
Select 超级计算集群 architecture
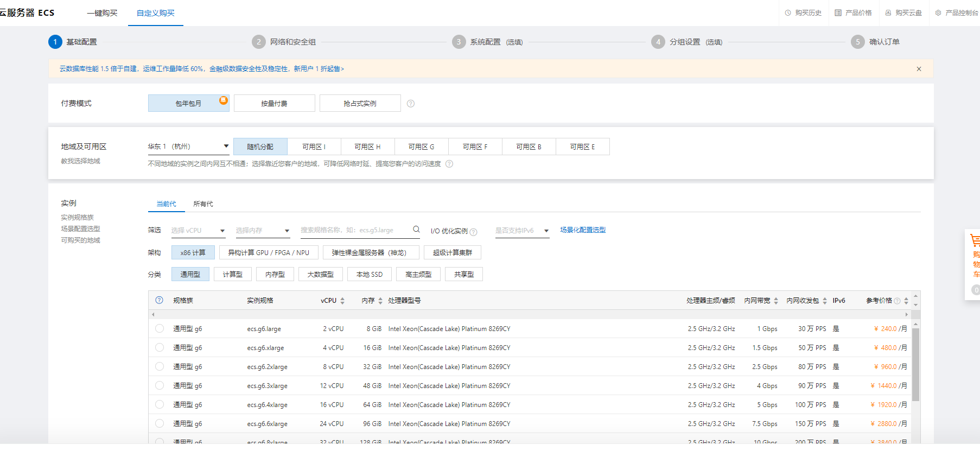[453, 252]
